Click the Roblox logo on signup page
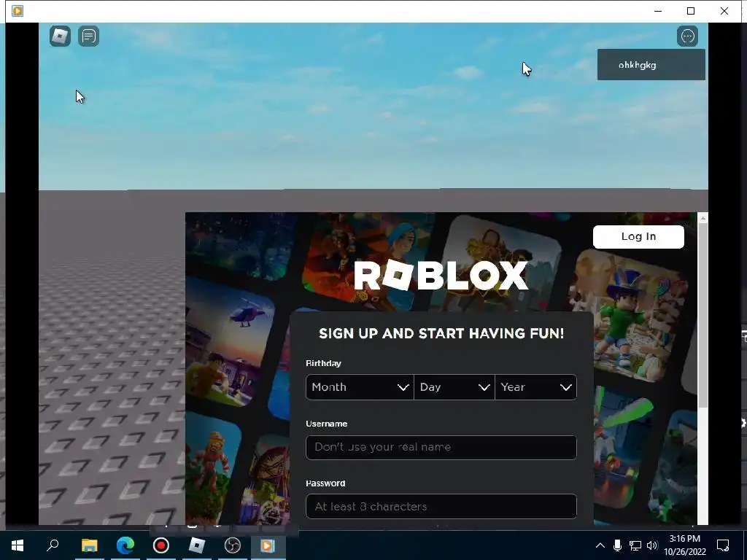Image resolution: width=747 pixels, height=560 pixels. pyautogui.click(x=441, y=275)
